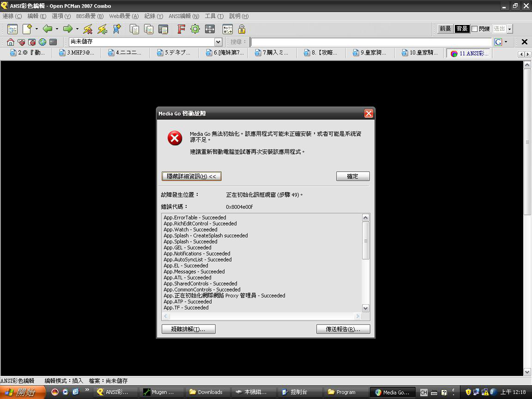Click the 送出 button
The height and width of the screenshot is (399, 532).
point(499,29)
